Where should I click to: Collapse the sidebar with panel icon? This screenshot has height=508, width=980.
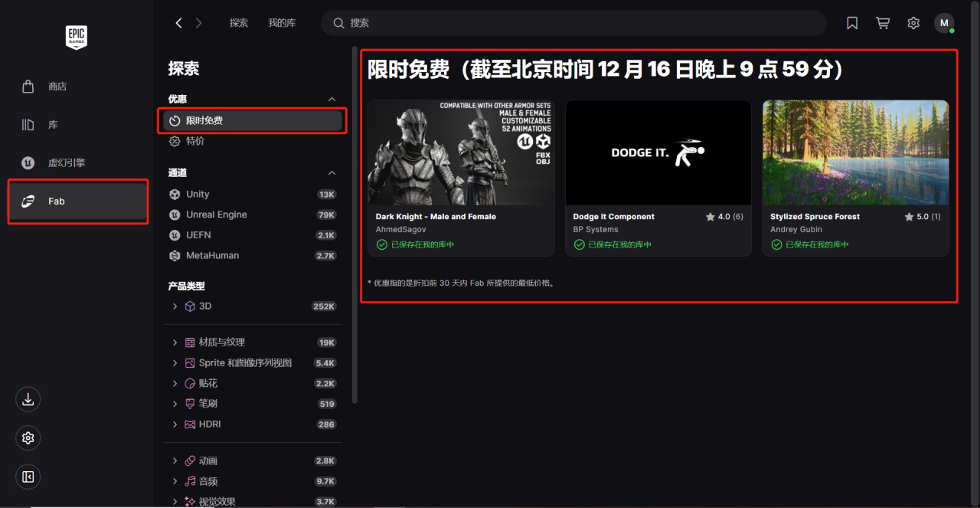(28, 477)
